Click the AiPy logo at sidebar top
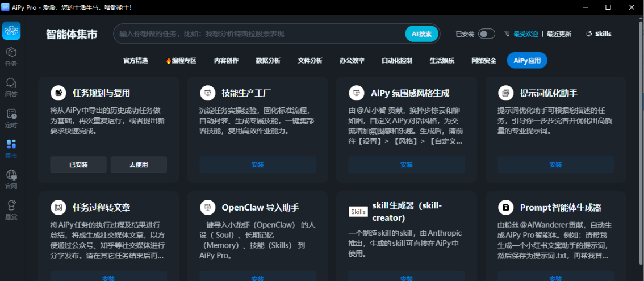The height and width of the screenshot is (281, 644). point(11,31)
